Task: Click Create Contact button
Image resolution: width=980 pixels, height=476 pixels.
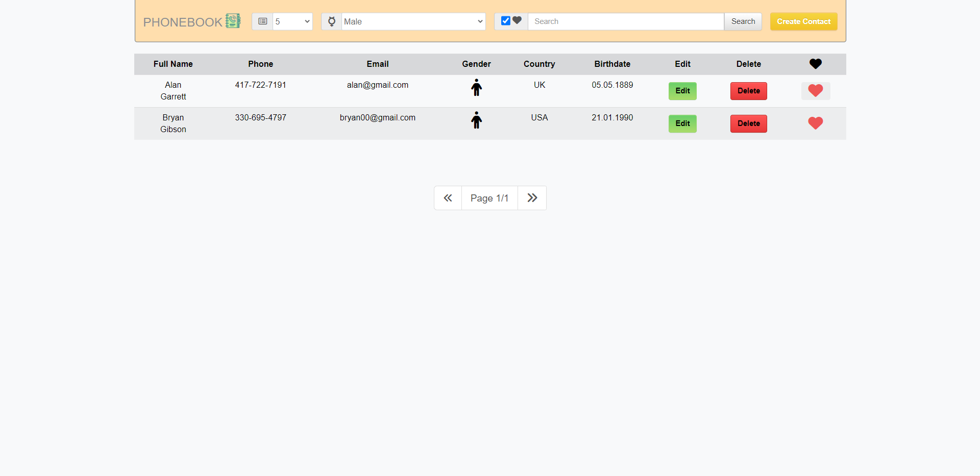Action: [803, 21]
